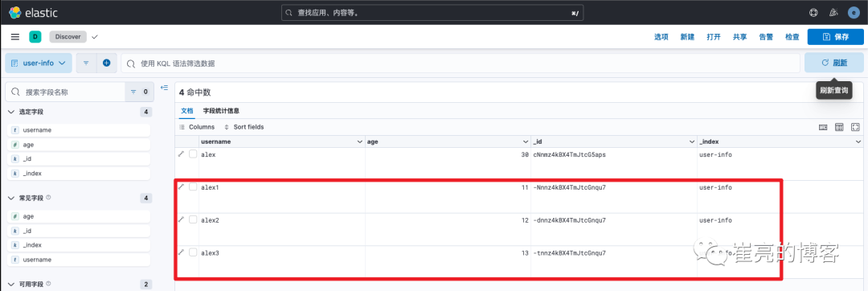Image resolution: width=868 pixels, height=291 pixels.
Task: Focus the 搜索字段名称 field search box
Action: (65, 92)
